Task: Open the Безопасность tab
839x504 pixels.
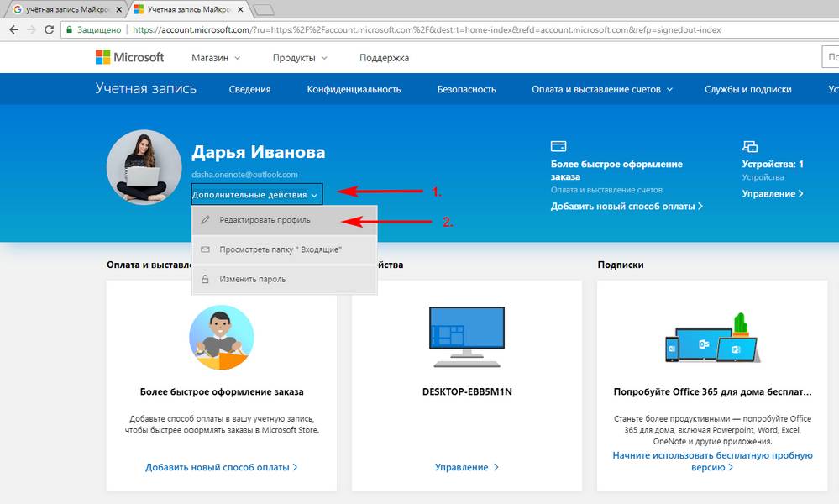Action: click(467, 89)
